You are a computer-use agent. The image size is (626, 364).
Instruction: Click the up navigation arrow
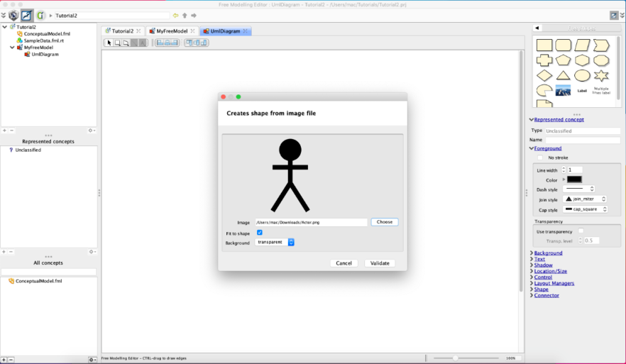pyautogui.click(x=185, y=16)
